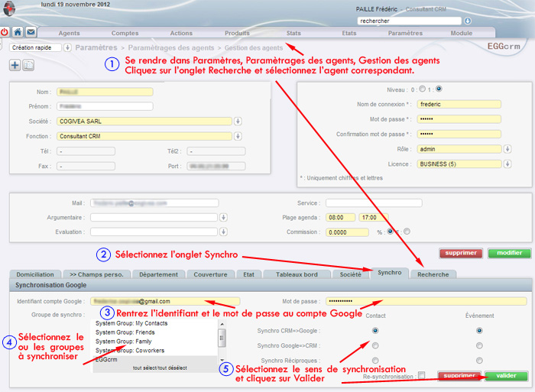
Task: Open the Création rapide dropdown arrow
Action: tap(67, 47)
